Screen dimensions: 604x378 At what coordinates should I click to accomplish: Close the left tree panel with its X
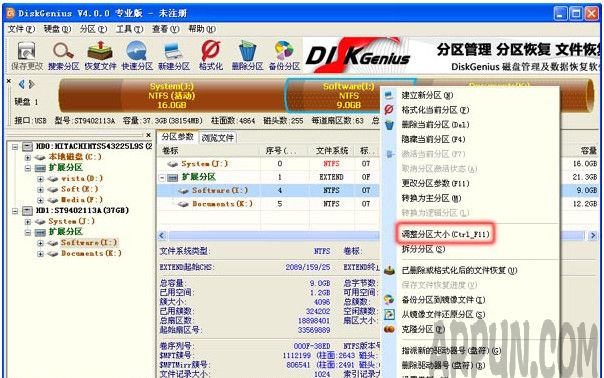[x=149, y=135]
